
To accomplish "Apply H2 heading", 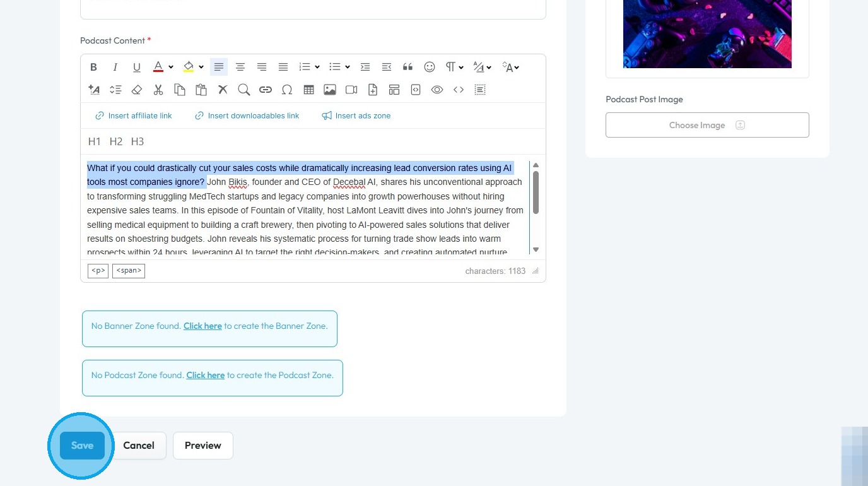I will point(116,141).
